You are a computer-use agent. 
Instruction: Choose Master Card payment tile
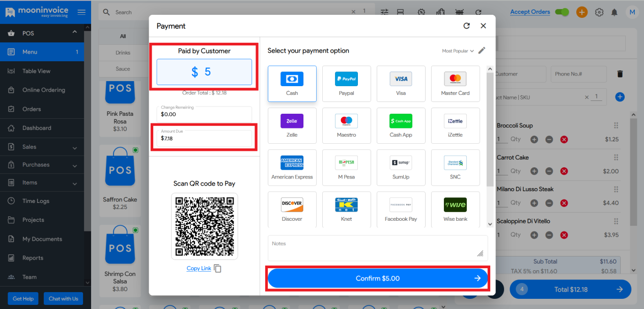tap(455, 84)
